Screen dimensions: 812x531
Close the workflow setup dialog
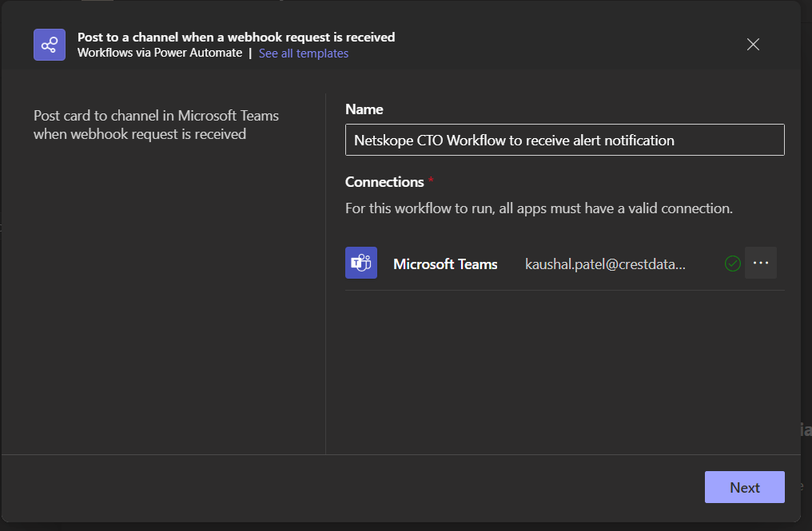(x=753, y=45)
